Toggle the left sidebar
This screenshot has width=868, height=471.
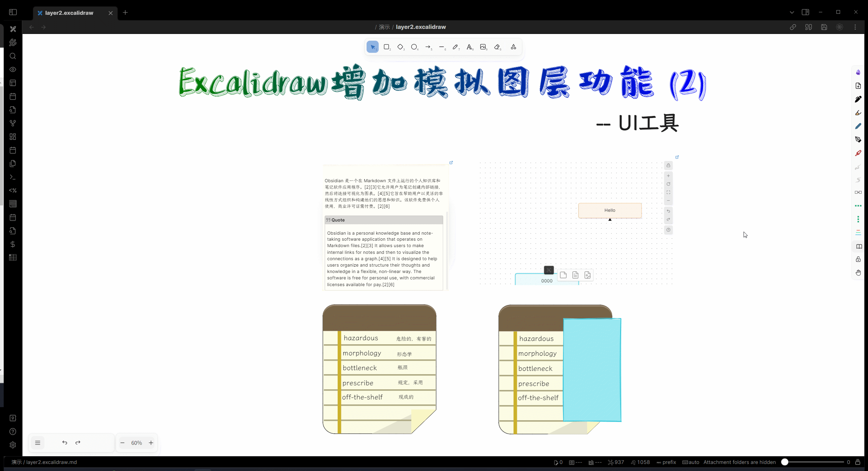tap(13, 12)
